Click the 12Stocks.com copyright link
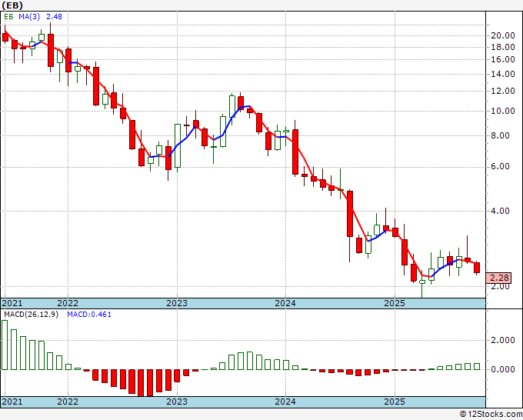Screen dimensions: 523x420 point(491,415)
